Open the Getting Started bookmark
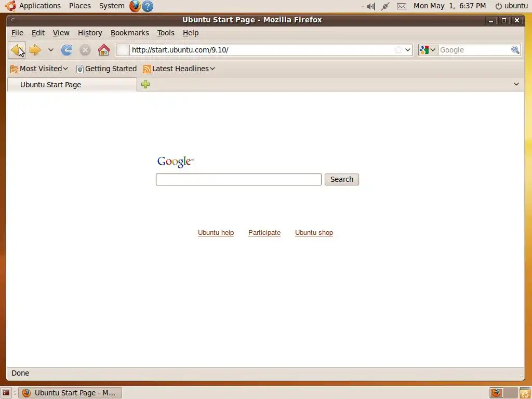The width and height of the screenshot is (532, 399). 107,69
